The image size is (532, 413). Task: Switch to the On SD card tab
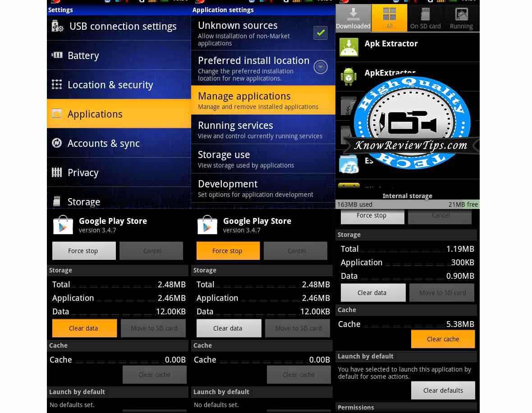coord(425,18)
